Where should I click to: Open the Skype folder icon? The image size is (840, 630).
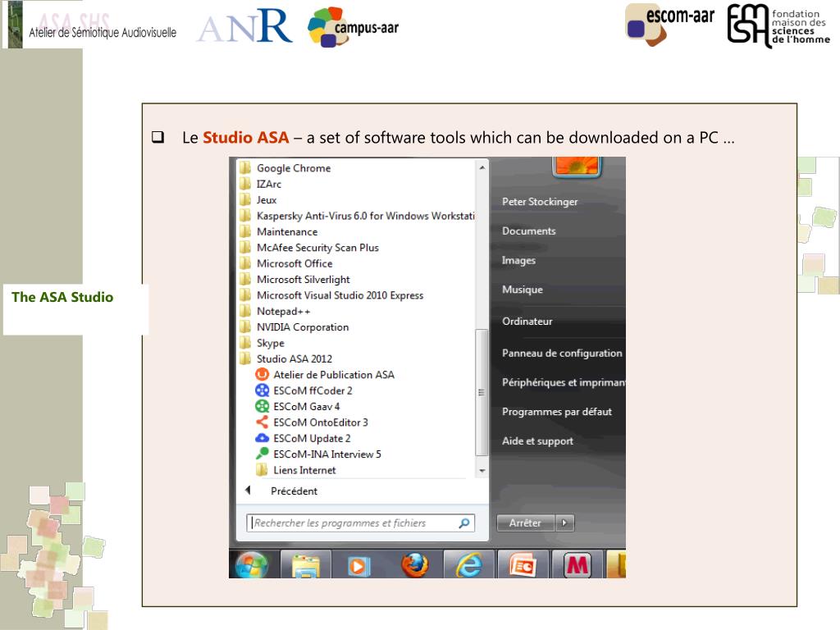click(x=244, y=343)
